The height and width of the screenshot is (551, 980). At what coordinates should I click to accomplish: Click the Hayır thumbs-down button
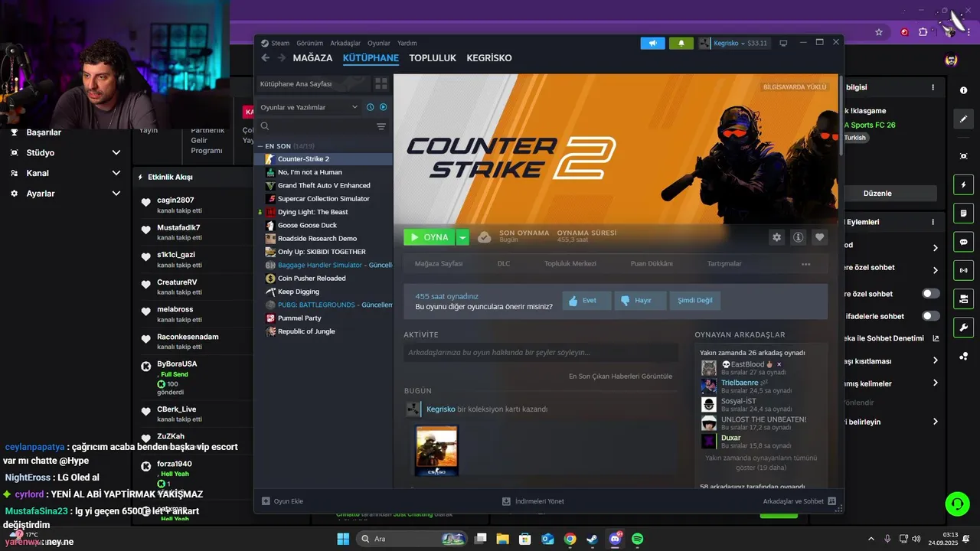pyautogui.click(x=640, y=300)
